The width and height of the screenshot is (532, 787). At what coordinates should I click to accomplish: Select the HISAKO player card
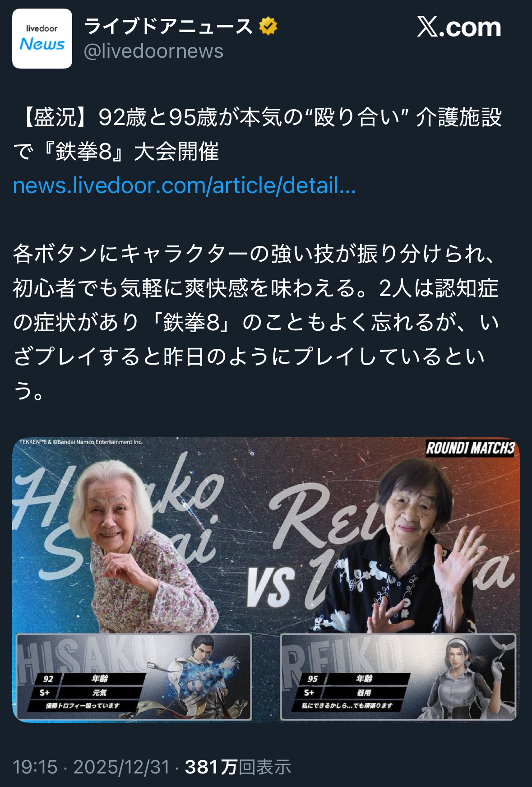[134, 676]
